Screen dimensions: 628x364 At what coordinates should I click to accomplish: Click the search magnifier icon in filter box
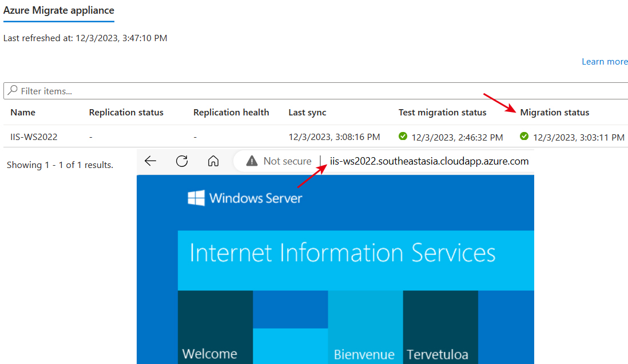pyautogui.click(x=13, y=90)
